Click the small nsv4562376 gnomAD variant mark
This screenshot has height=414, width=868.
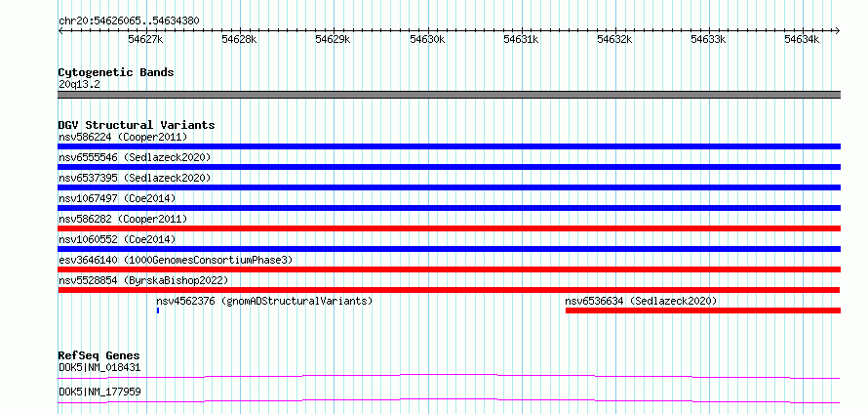[158, 310]
